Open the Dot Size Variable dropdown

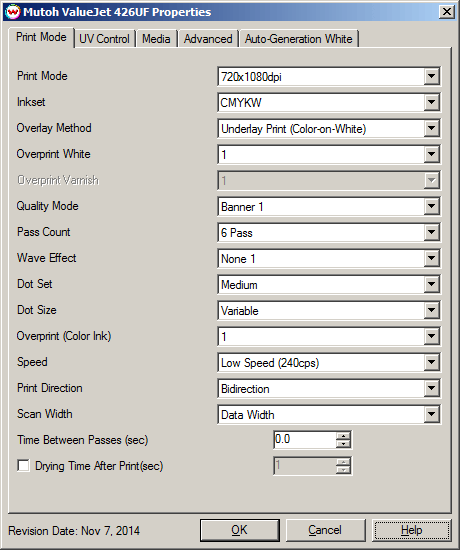coord(329,310)
